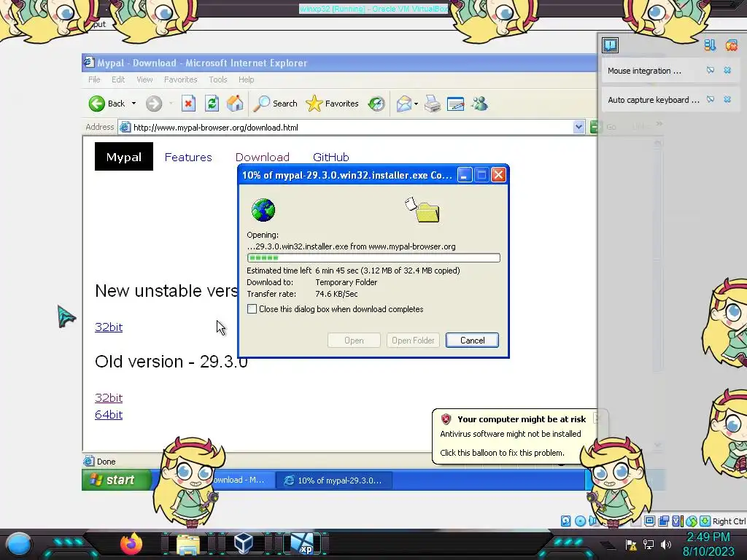Click the host network tray icon

[x=649, y=544]
